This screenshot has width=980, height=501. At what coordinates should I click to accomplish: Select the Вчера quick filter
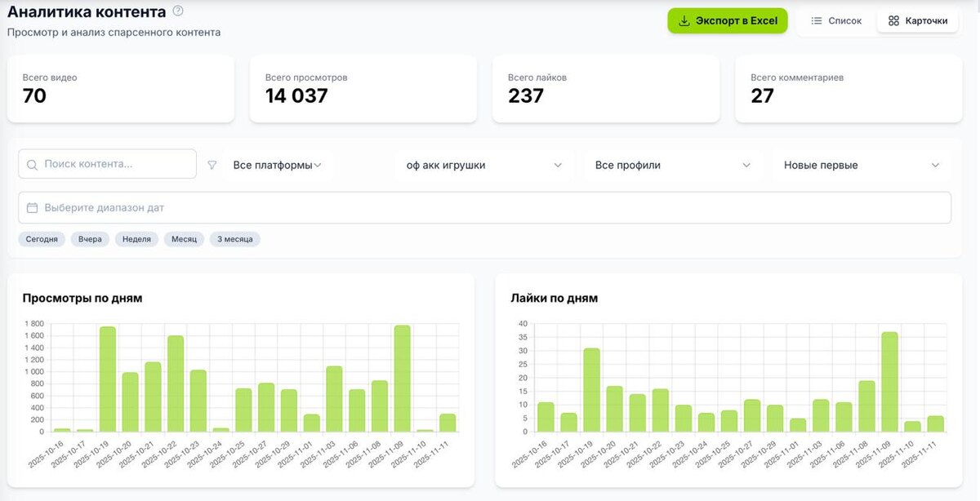coord(90,240)
